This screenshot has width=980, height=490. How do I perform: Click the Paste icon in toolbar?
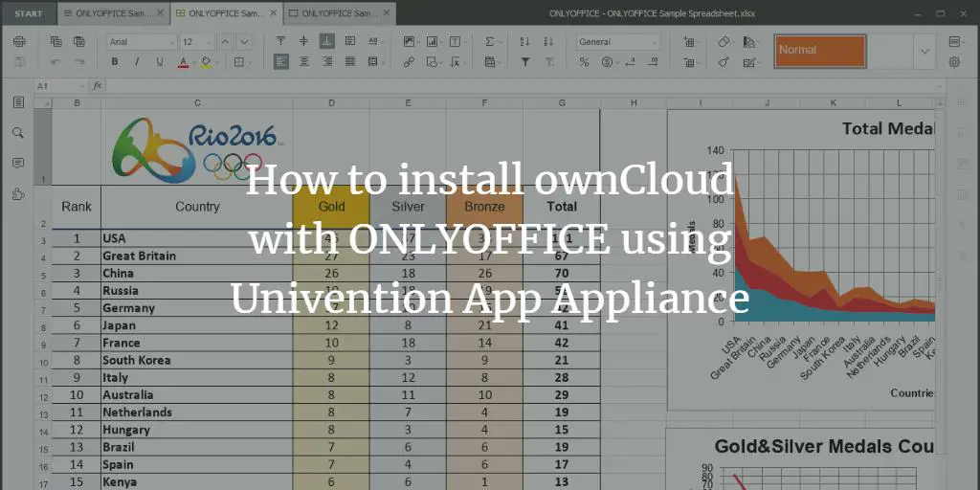(78, 41)
